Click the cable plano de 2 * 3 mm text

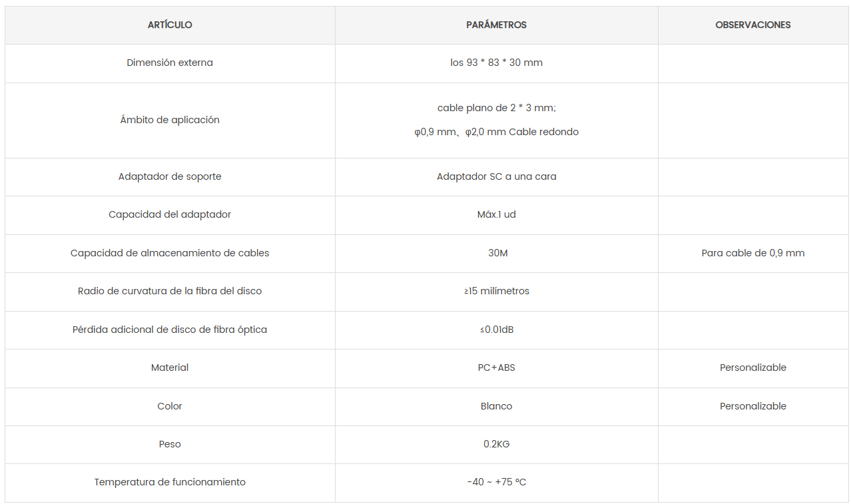click(x=496, y=108)
